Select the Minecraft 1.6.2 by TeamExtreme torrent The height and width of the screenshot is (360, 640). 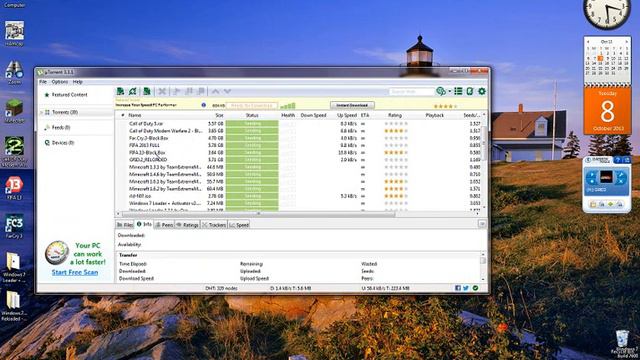coord(165,189)
